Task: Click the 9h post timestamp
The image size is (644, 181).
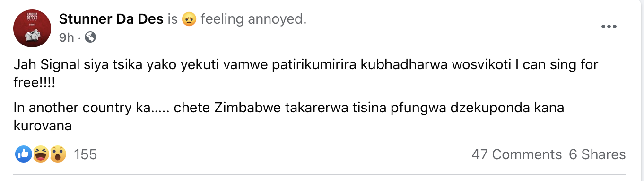Action: (67, 37)
